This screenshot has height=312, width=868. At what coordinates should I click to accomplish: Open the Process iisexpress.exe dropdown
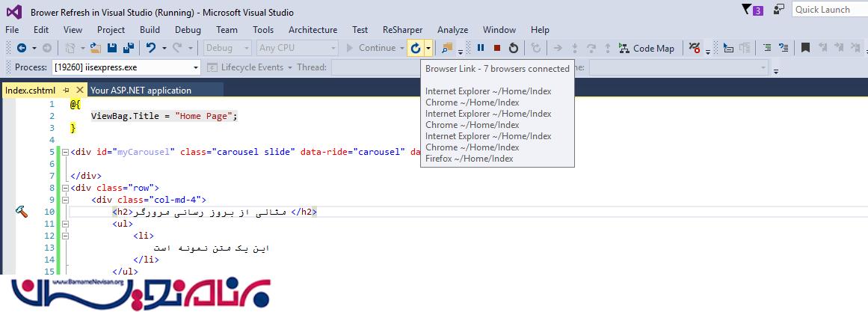pyautogui.click(x=196, y=67)
